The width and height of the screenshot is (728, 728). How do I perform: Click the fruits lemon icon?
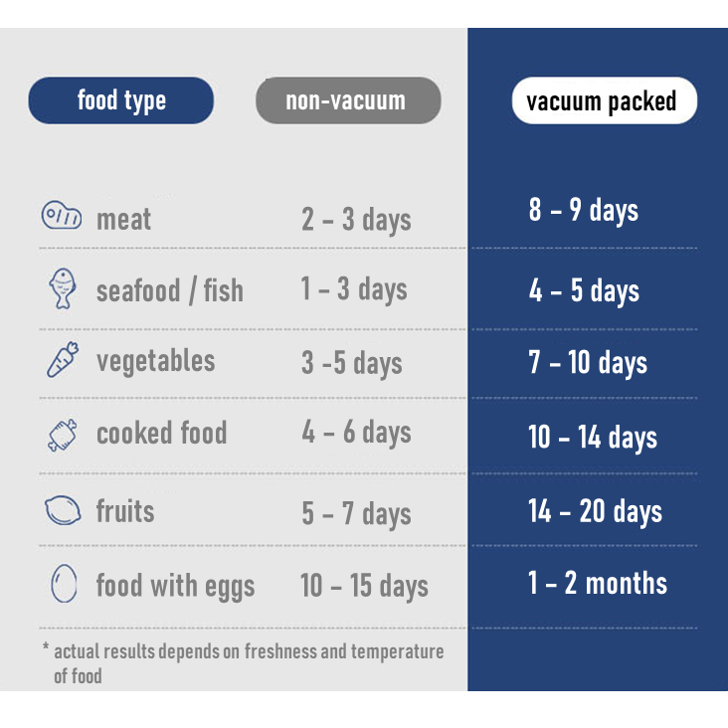click(x=62, y=511)
